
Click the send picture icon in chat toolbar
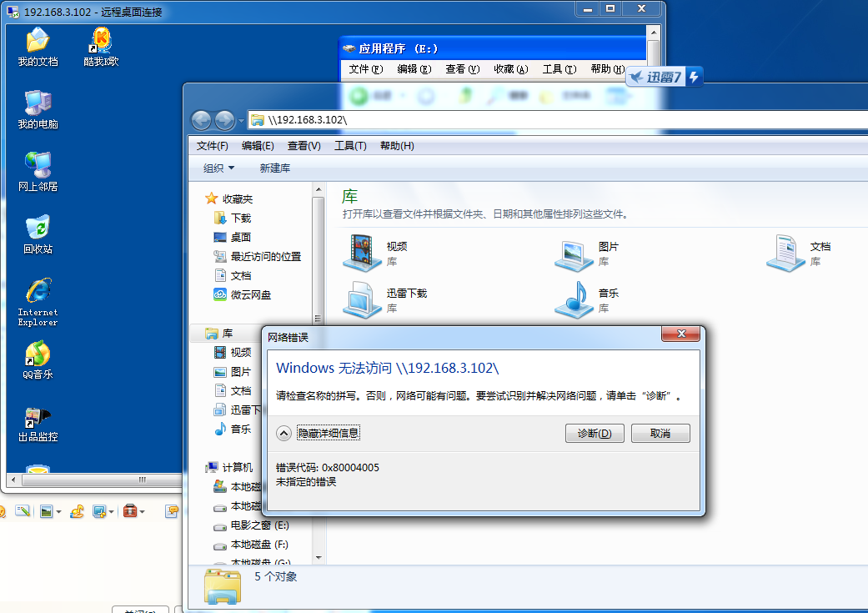click(x=47, y=511)
